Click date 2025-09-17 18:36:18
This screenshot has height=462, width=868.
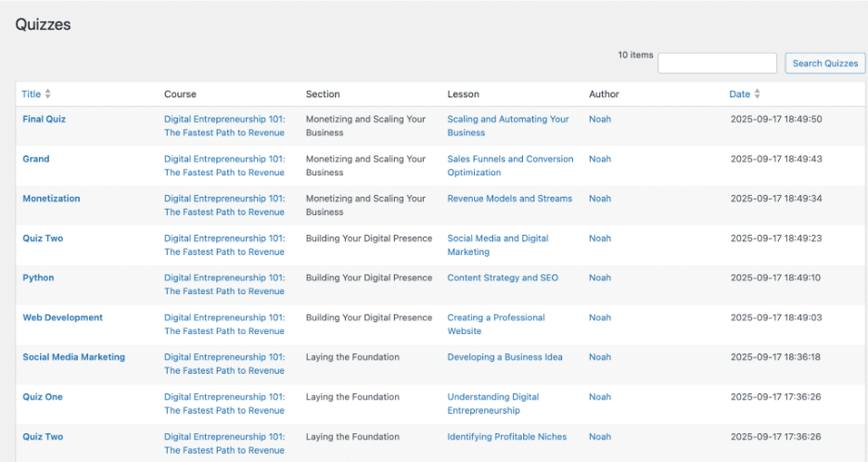point(775,357)
